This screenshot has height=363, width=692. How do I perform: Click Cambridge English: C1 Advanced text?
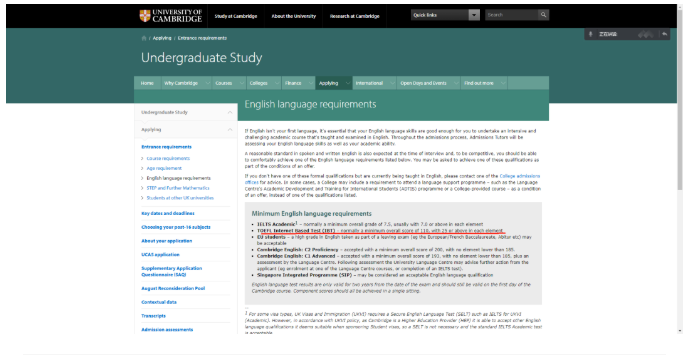point(296,256)
